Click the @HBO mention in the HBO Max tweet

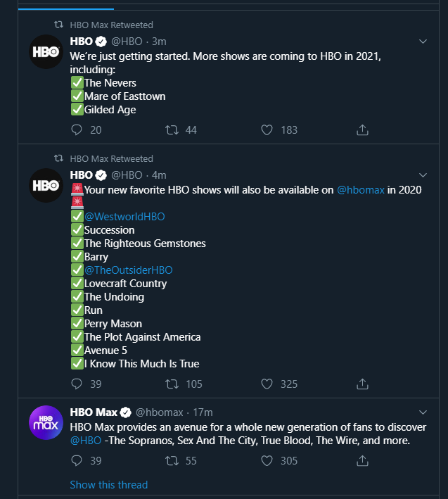[x=85, y=441]
